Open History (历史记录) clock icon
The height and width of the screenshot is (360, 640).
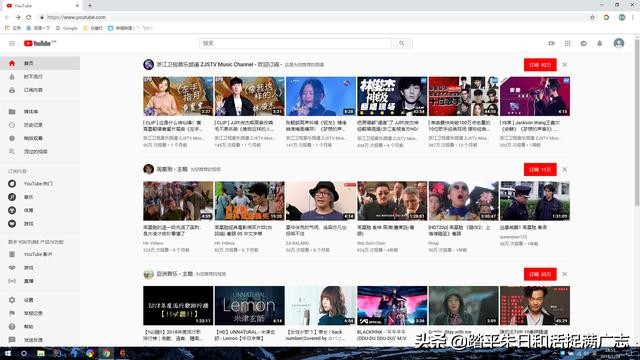tap(12, 125)
